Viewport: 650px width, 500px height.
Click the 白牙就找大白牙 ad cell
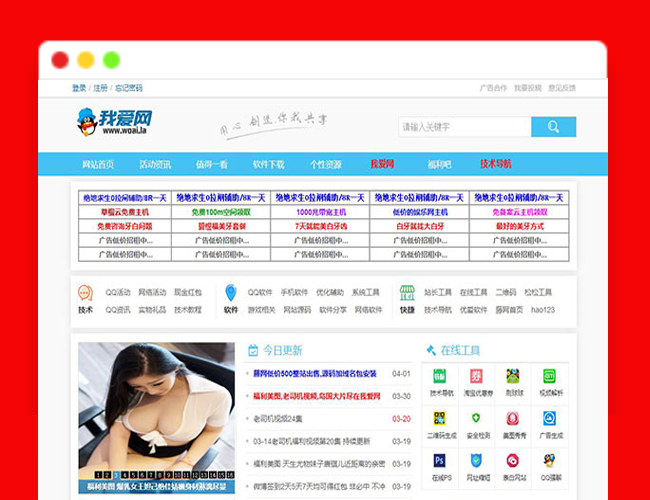[x=420, y=226]
